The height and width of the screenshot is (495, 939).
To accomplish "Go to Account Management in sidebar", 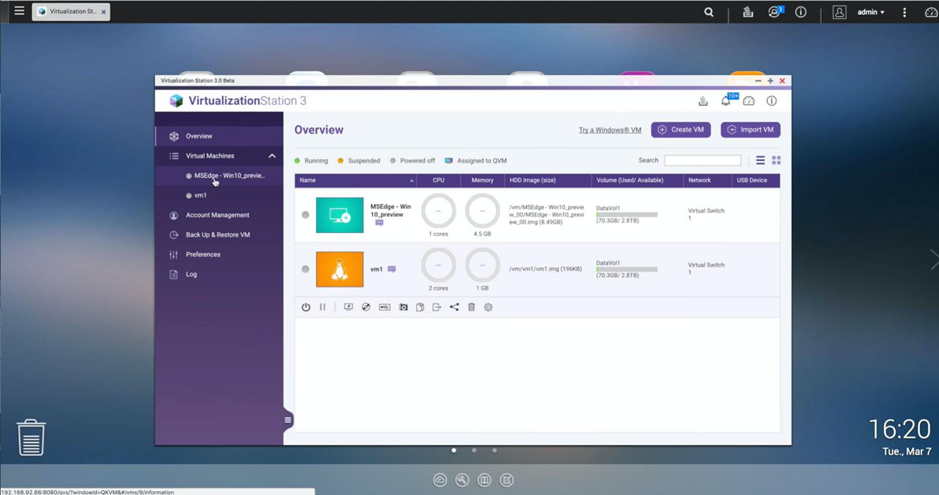I will [218, 215].
